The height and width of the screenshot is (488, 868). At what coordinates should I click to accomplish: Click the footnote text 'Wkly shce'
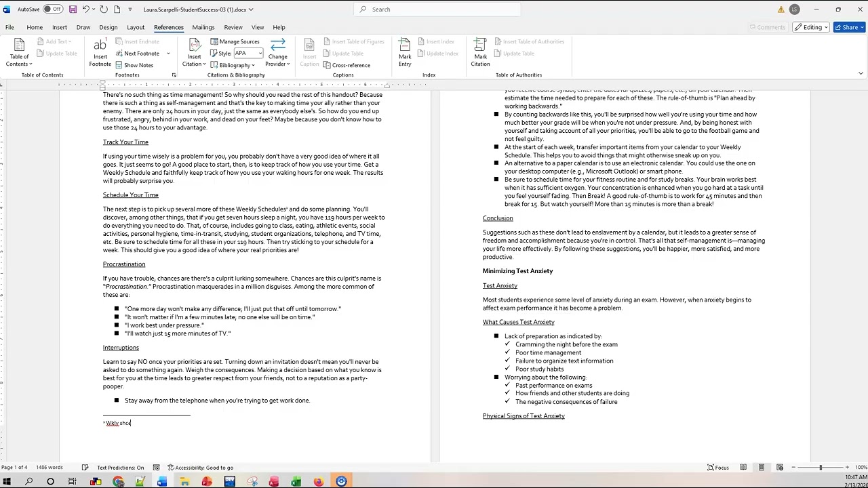(118, 423)
